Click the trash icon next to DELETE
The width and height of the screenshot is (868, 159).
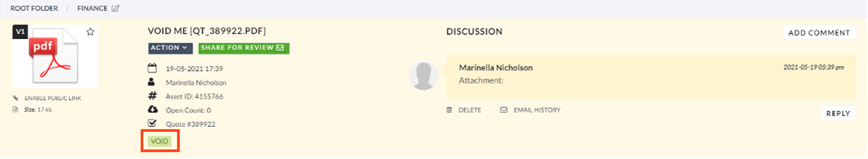(449, 110)
